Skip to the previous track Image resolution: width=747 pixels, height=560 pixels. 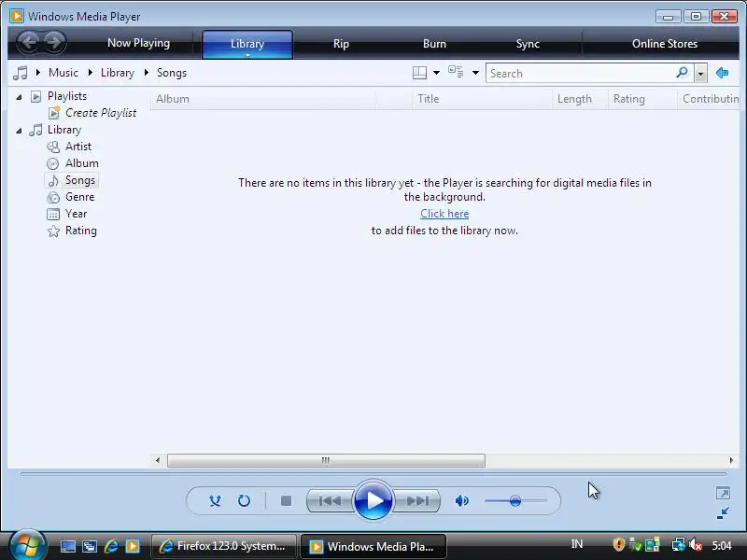coord(330,500)
